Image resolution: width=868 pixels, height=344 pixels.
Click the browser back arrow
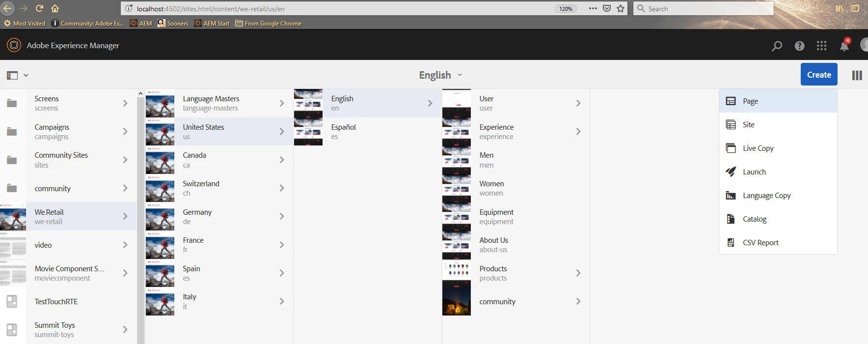[7, 8]
